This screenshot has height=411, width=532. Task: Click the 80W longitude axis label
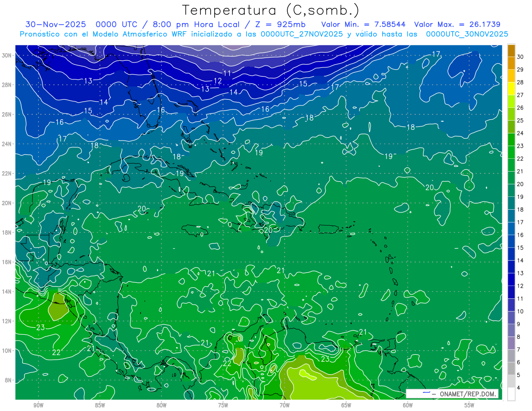(x=161, y=405)
